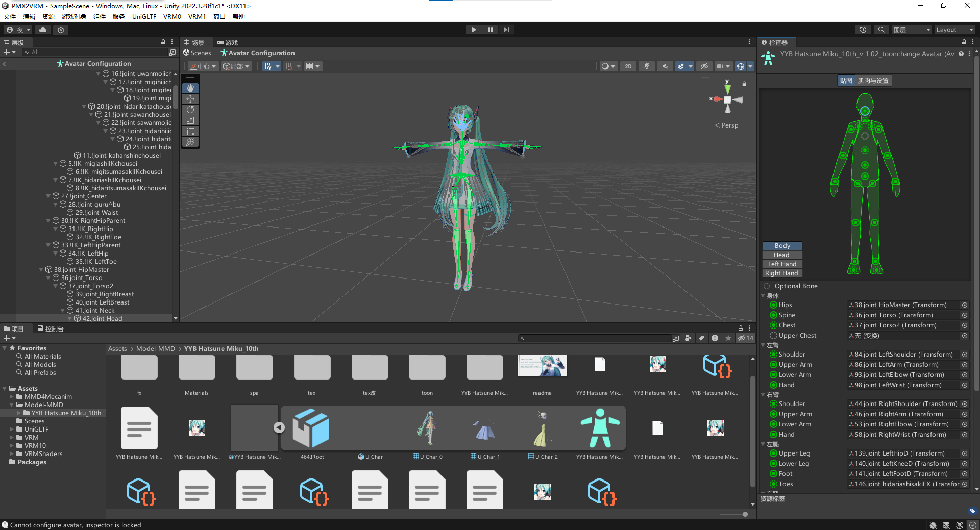Select the 464.!Root prefab asset
Screen dimensions: 980x530
coord(311,428)
